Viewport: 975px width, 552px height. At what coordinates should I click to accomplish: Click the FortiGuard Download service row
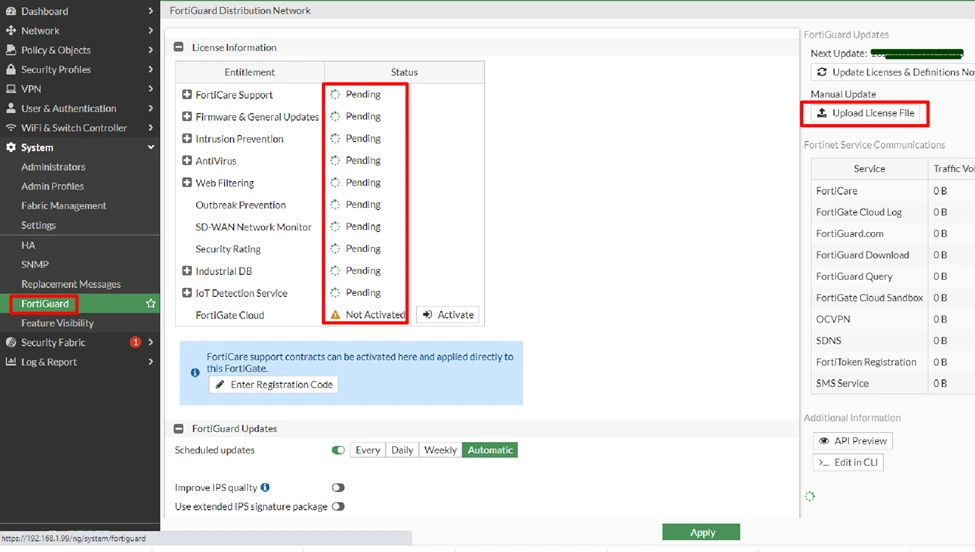tap(893, 255)
